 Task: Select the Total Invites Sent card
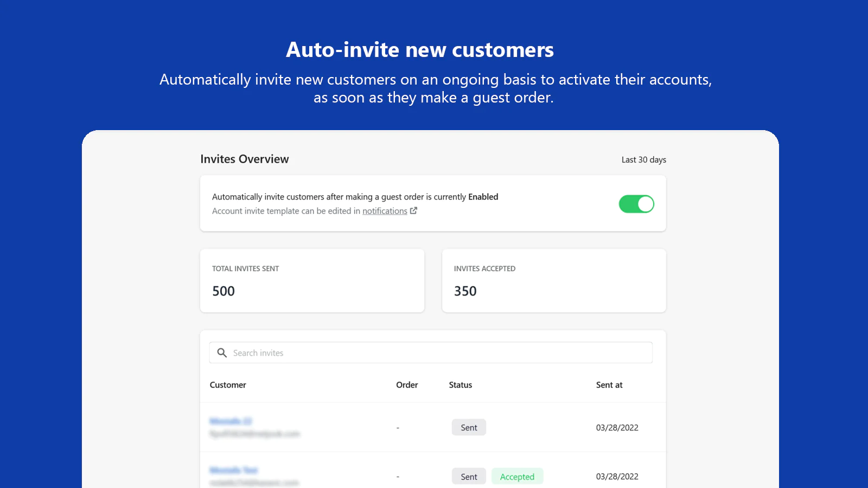(312, 281)
